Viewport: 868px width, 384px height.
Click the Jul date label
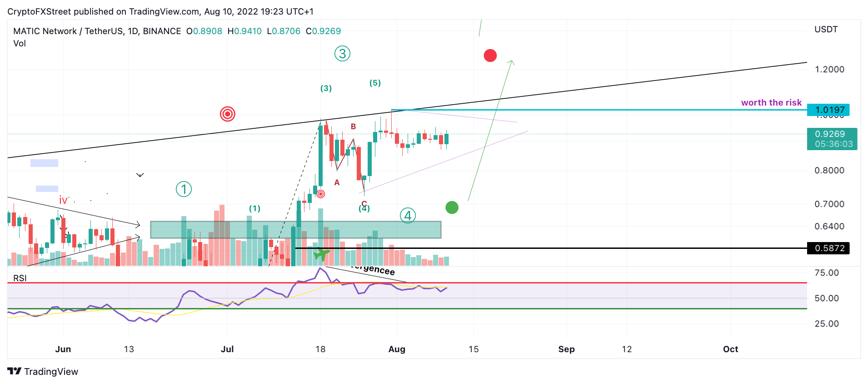click(x=227, y=349)
